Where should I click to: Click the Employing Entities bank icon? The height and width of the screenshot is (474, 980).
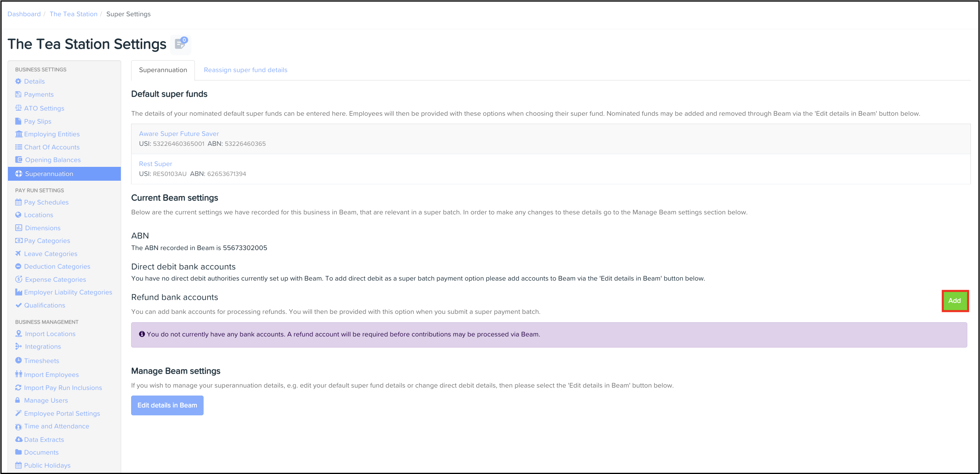[18, 134]
